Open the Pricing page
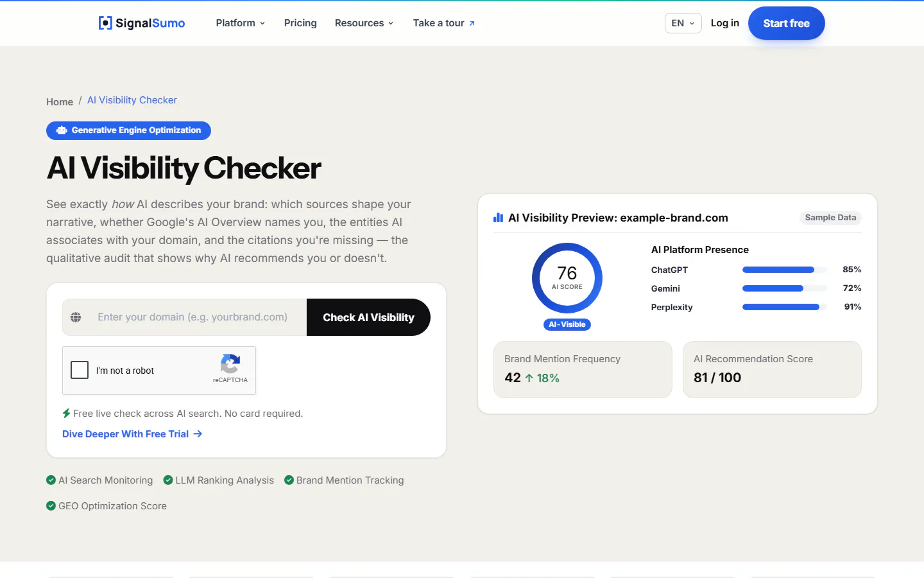Screen dimensions: 924x578 point(300,23)
